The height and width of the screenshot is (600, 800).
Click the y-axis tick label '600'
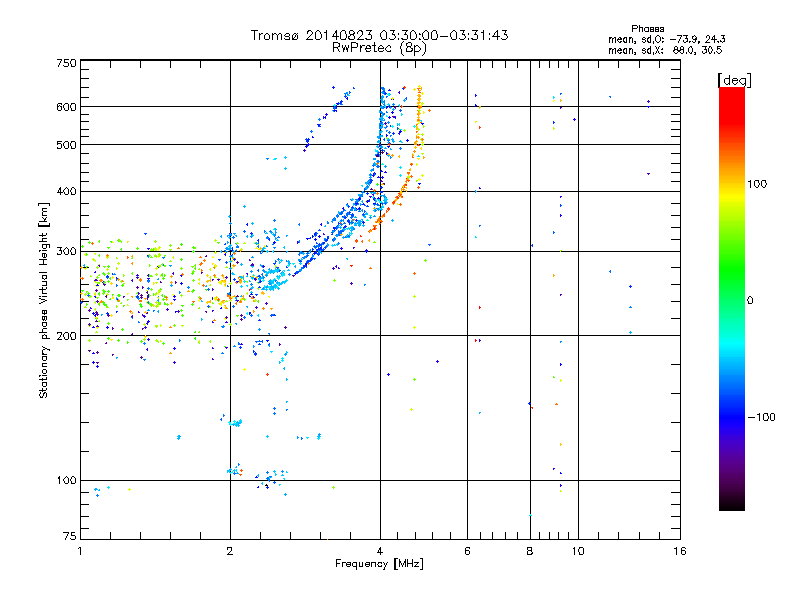coord(66,107)
